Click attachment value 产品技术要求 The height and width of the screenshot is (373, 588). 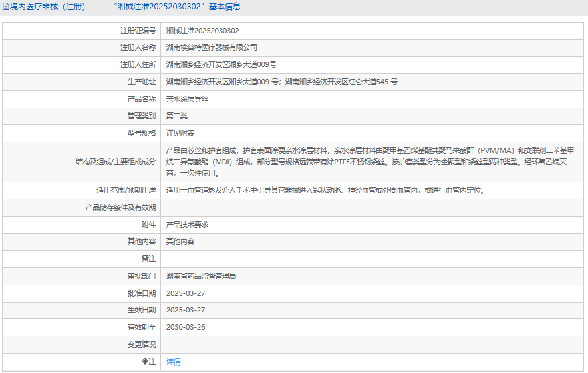(187, 225)
